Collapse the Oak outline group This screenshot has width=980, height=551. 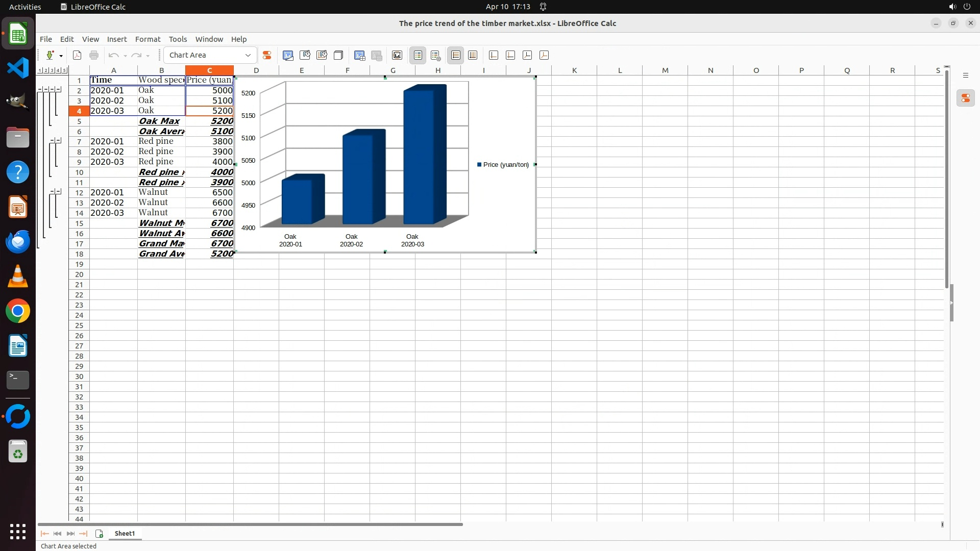click(x=59, y=89)
